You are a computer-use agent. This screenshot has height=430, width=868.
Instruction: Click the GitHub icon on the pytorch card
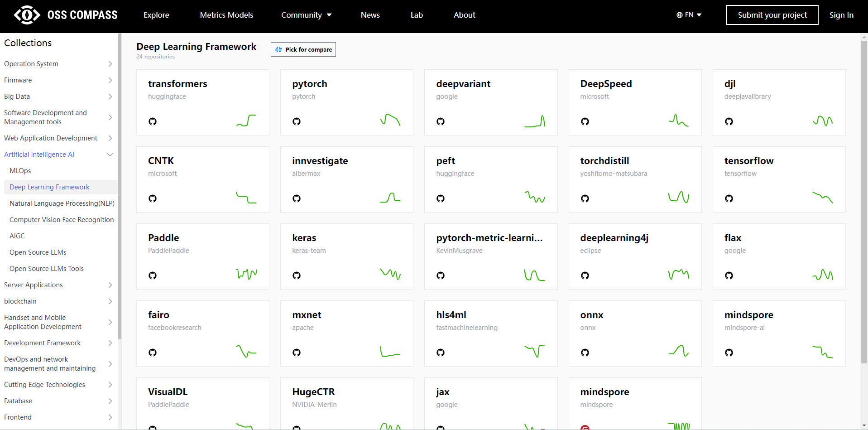click(x=297, y=121)
